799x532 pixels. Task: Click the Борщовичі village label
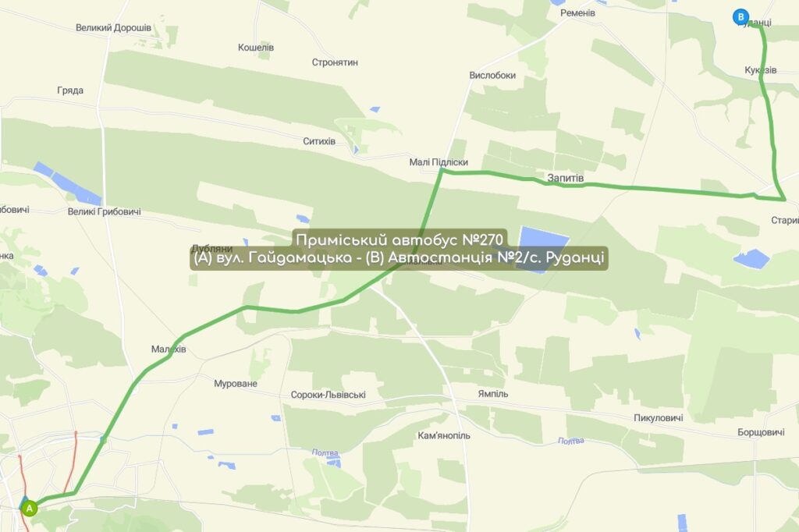[x=761, y=432]
